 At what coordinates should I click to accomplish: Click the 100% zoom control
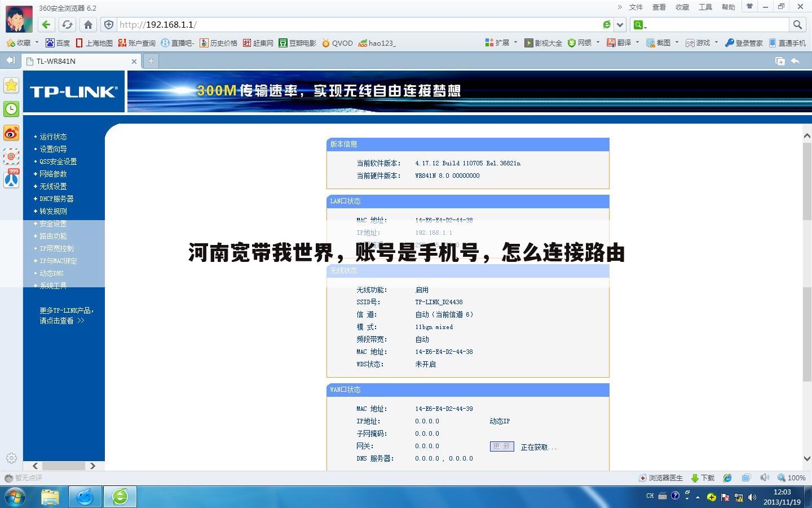(x=791, y=478)
